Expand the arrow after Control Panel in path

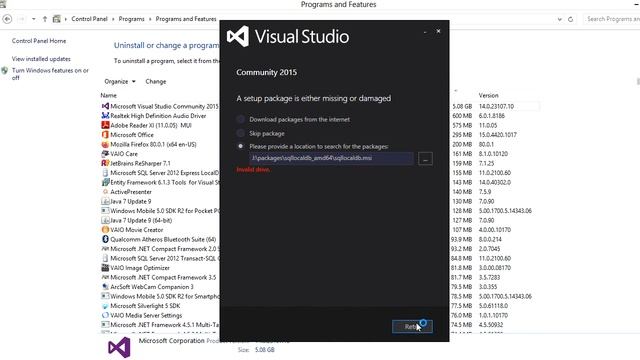coord(113,19)
